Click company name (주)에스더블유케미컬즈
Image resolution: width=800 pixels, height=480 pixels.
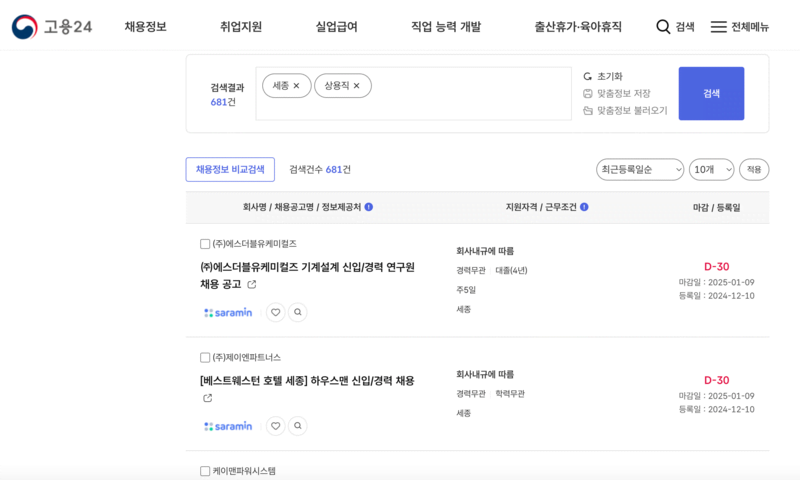[x=255, y=244]
